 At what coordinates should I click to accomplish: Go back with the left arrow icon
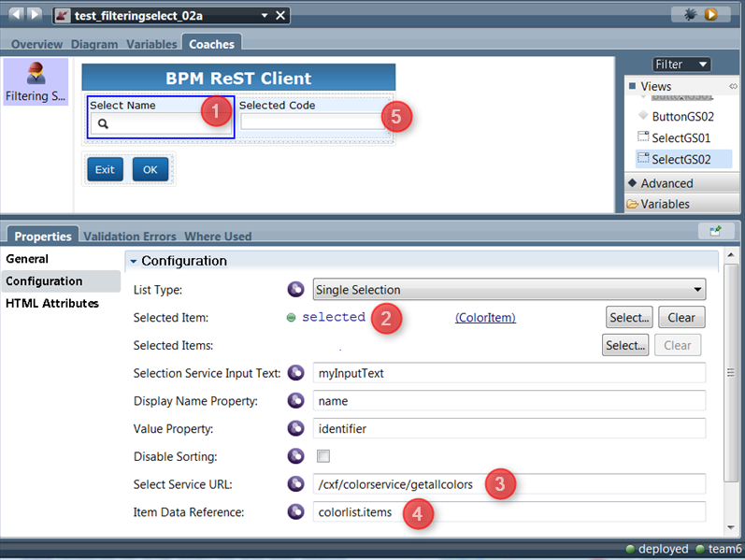[16, 14]
